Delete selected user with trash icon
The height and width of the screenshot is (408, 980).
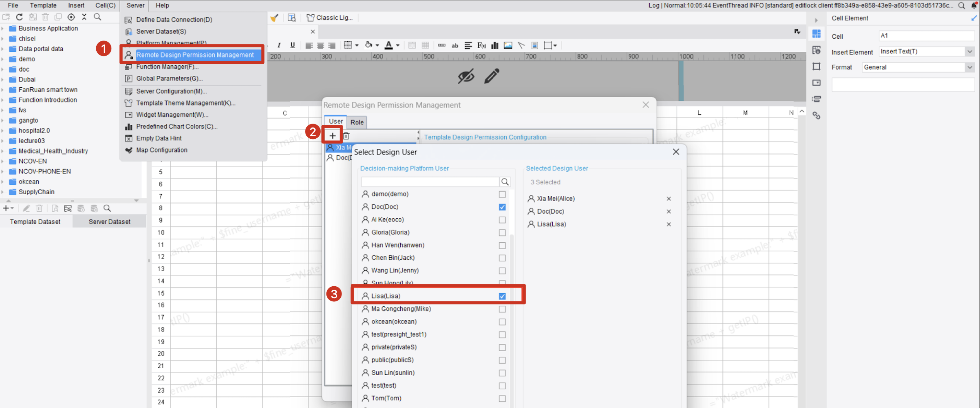(x=346, y=136)
